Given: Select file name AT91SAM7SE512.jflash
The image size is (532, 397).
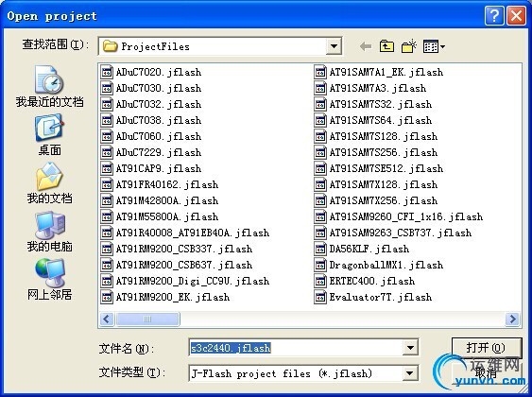Looking at the screenshot, I should click(x=386, y=168).
